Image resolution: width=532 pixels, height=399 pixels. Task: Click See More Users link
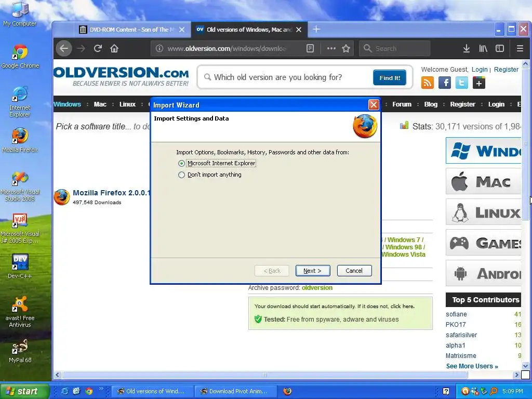pos(472,366)
